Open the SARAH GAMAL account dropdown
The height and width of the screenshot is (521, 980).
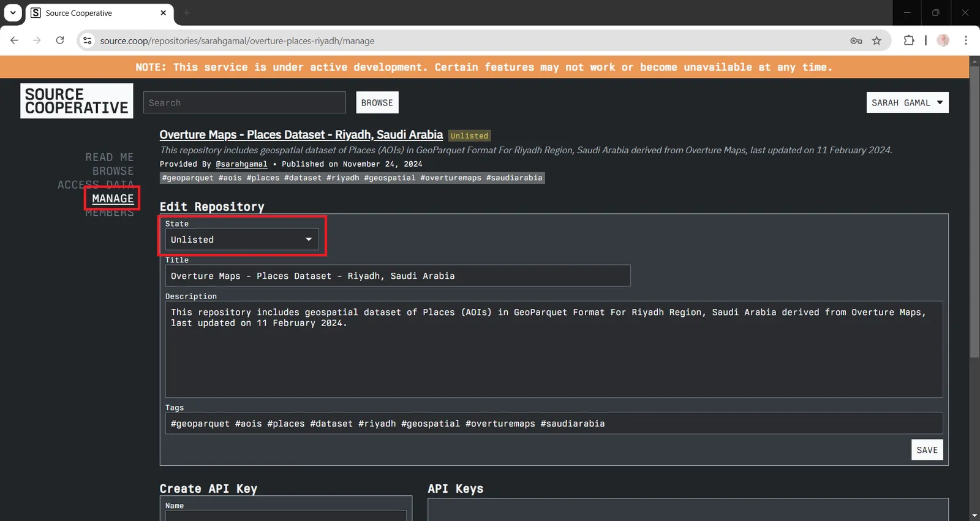907,102
